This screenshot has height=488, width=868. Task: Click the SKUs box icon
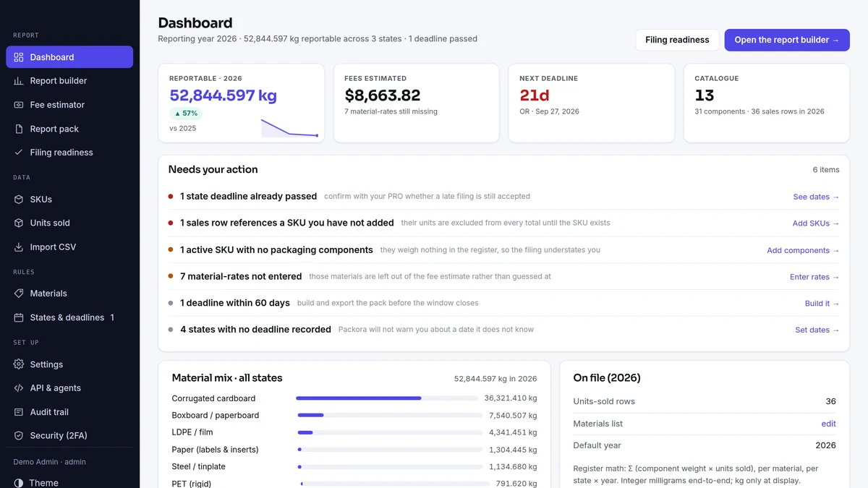click(x=19, y=200)
